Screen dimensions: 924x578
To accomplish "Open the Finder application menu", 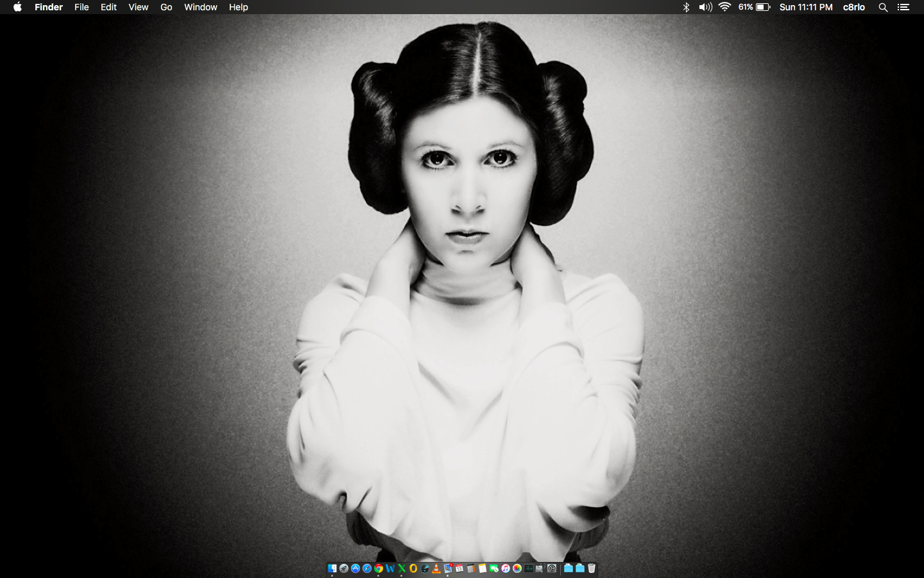I will (49, 7).
